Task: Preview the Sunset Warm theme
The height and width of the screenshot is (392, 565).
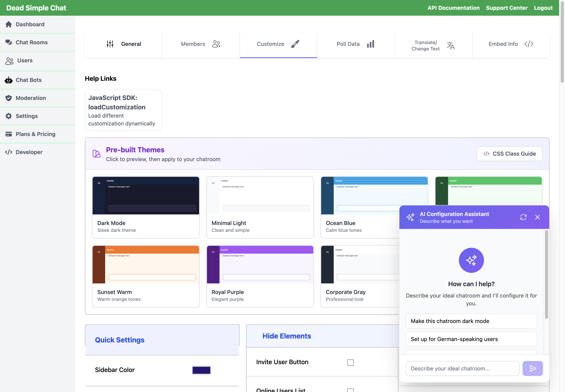Action: (146, 276)
